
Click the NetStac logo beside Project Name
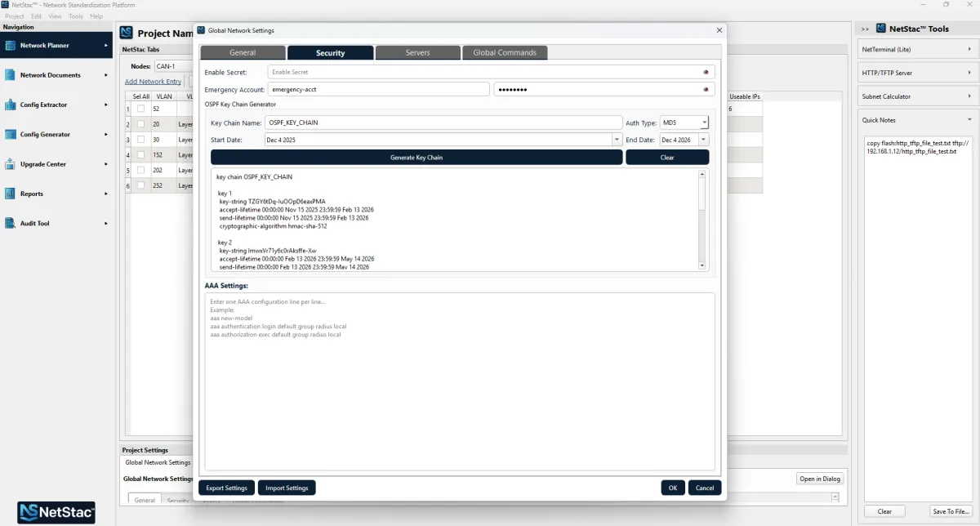coord(127,33)
